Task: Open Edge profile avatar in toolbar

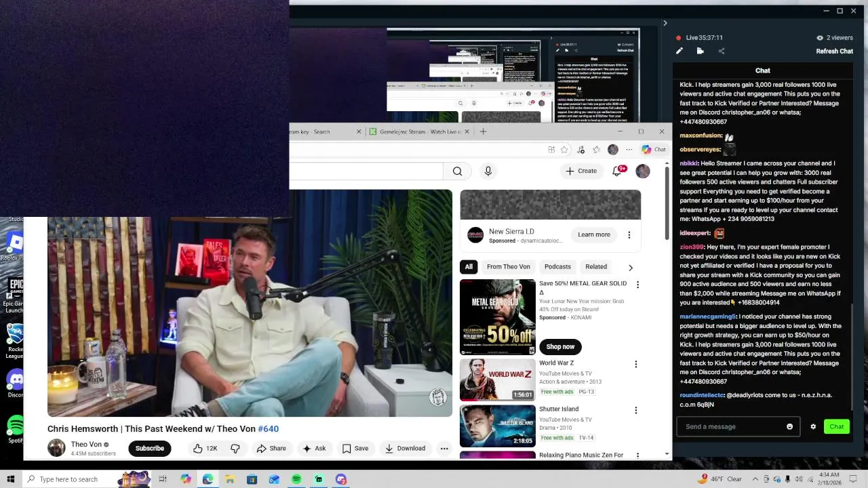Action: pyautogui.click(x=613, y=150)
